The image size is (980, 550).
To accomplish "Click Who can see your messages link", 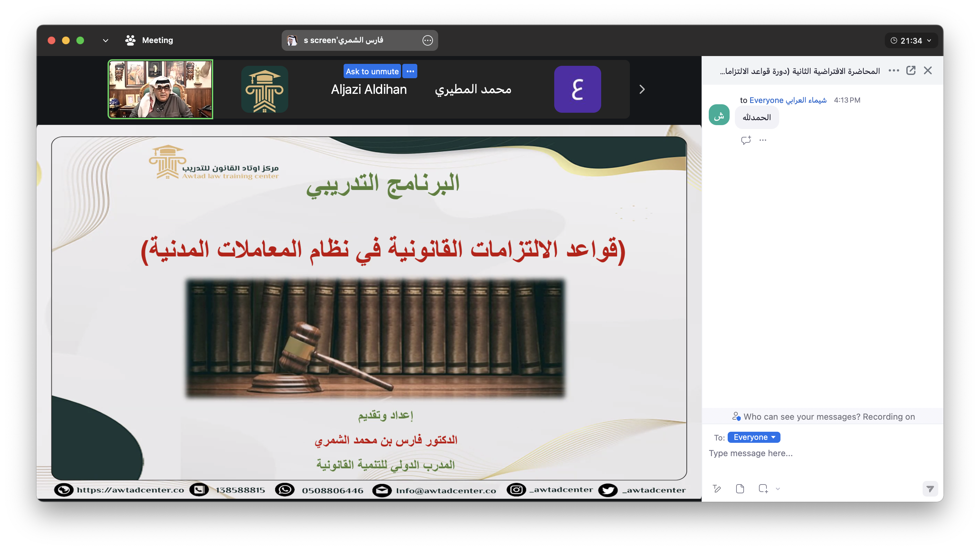I will click(802, 417).
